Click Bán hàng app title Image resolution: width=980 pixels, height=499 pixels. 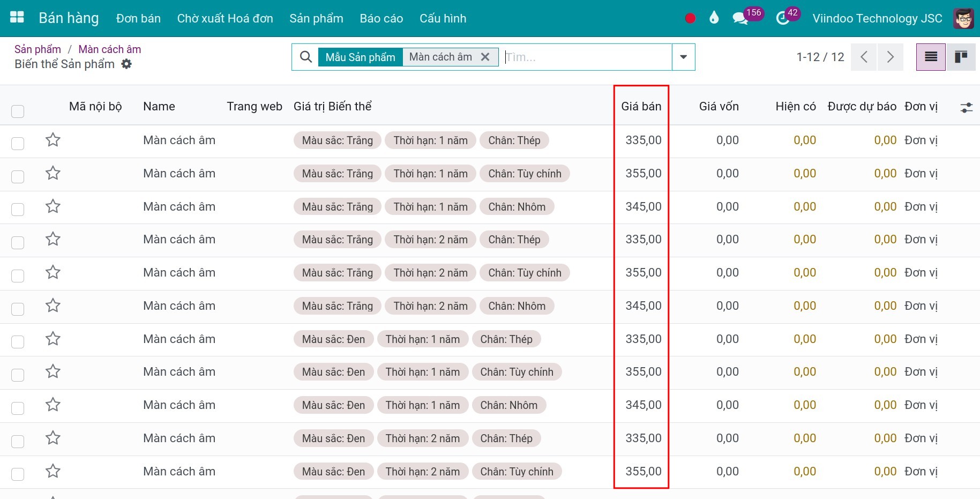pyautogui.click(x=69, y=18)
